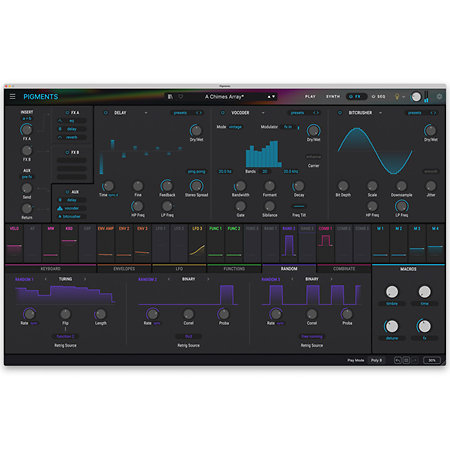Expand the Delay effect type dropdown

(146, 113)
